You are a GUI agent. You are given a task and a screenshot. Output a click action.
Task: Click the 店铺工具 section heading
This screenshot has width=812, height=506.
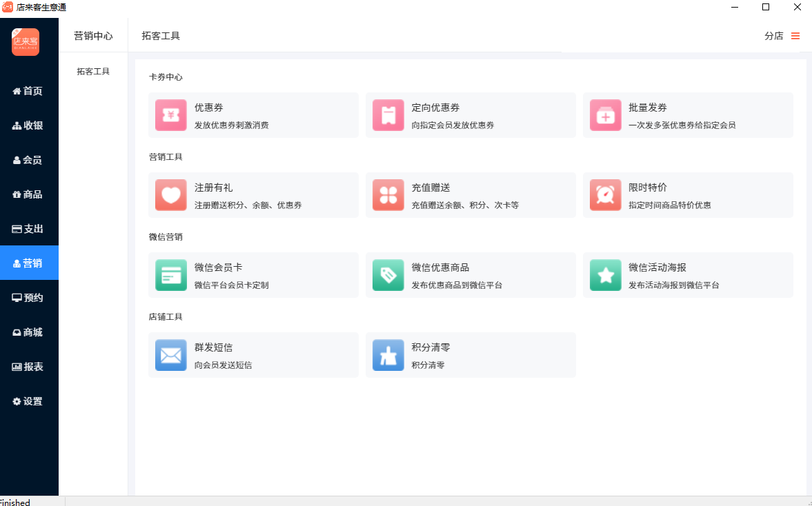[x=166, y=316]
